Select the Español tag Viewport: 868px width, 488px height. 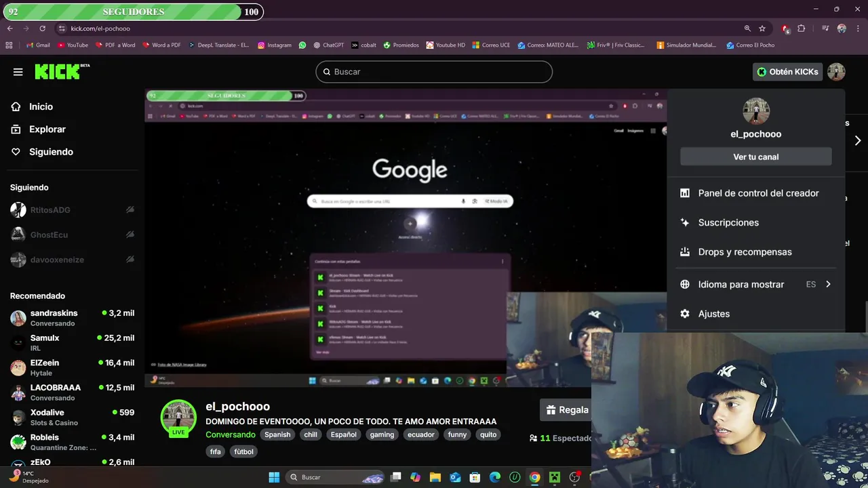point(343,434)
